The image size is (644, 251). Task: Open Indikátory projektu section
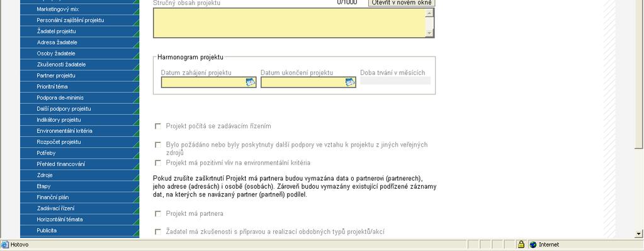tap(80, 120)
